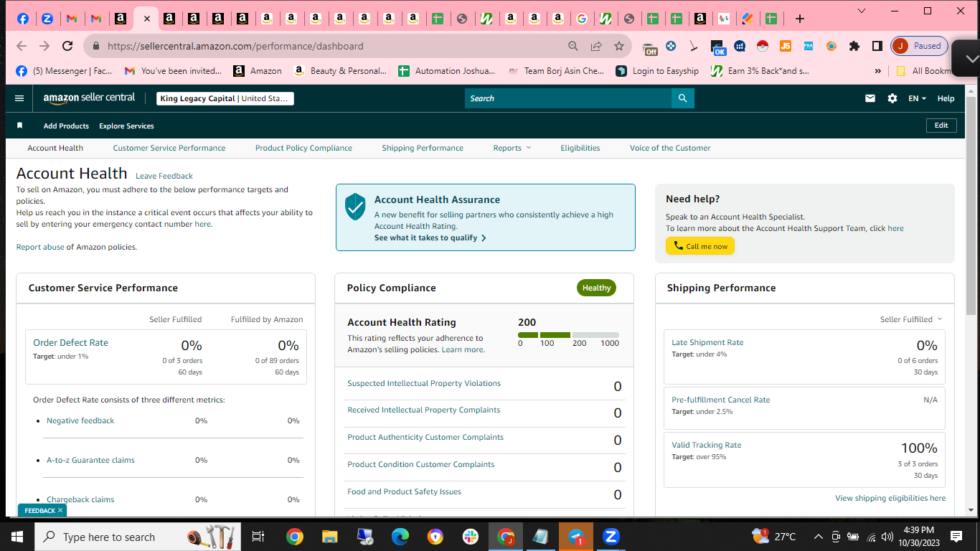This screenshot has height=551, width=980.
Task: Open the Seller Fulfilled shipping dropdown
Action: click(911, 319)
